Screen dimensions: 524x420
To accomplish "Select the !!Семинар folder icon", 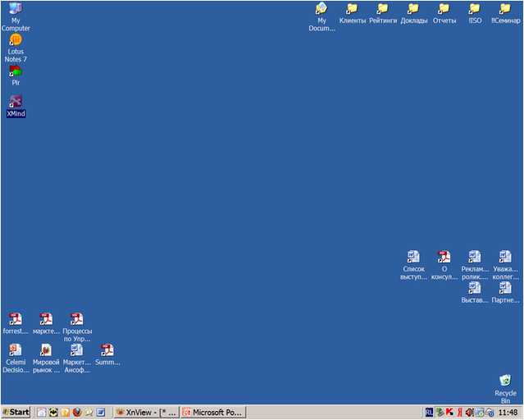I will pos(505,9).
